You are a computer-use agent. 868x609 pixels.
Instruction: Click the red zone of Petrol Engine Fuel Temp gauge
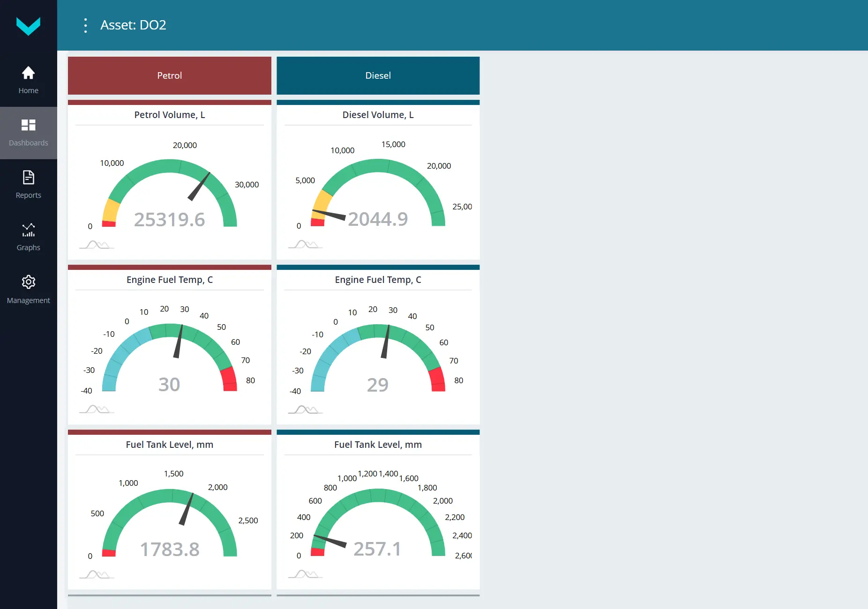click(229, 379)
